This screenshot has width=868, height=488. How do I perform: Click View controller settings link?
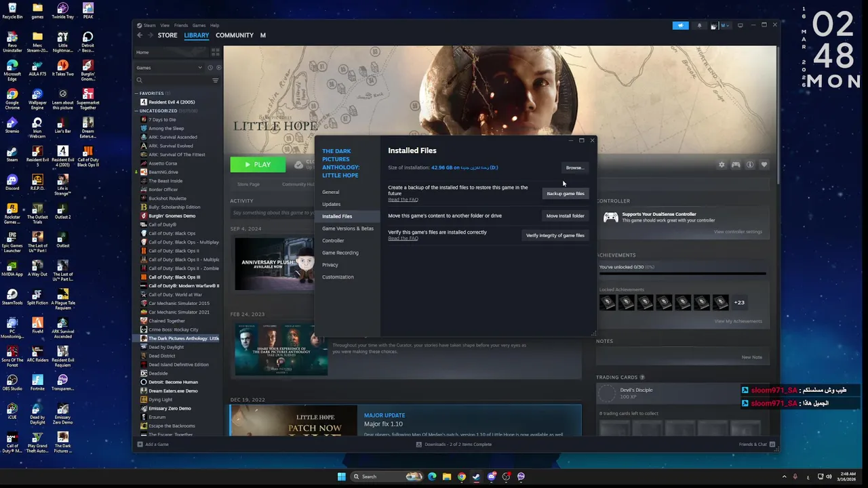point(738,232)
